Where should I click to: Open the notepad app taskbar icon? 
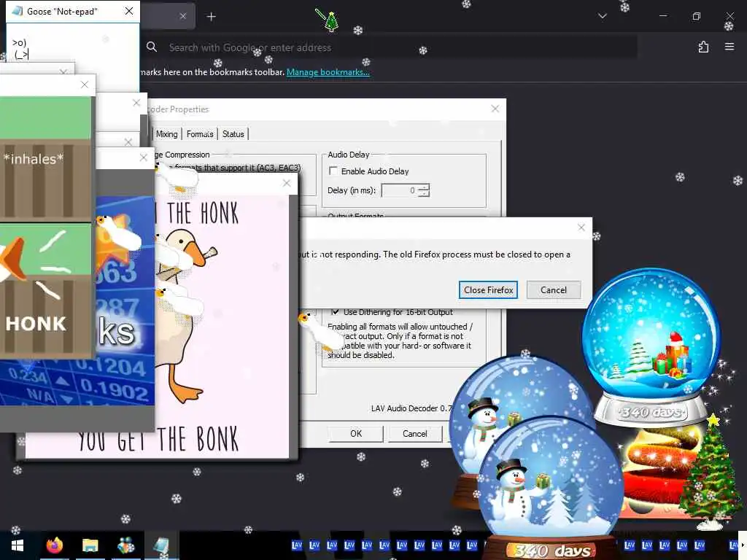(161, 545)
